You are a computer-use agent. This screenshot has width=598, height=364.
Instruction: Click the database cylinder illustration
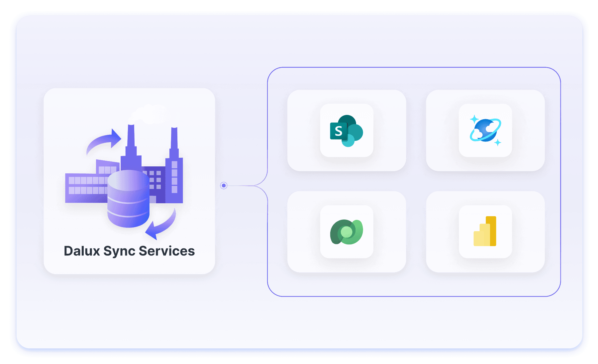[128, 199]
